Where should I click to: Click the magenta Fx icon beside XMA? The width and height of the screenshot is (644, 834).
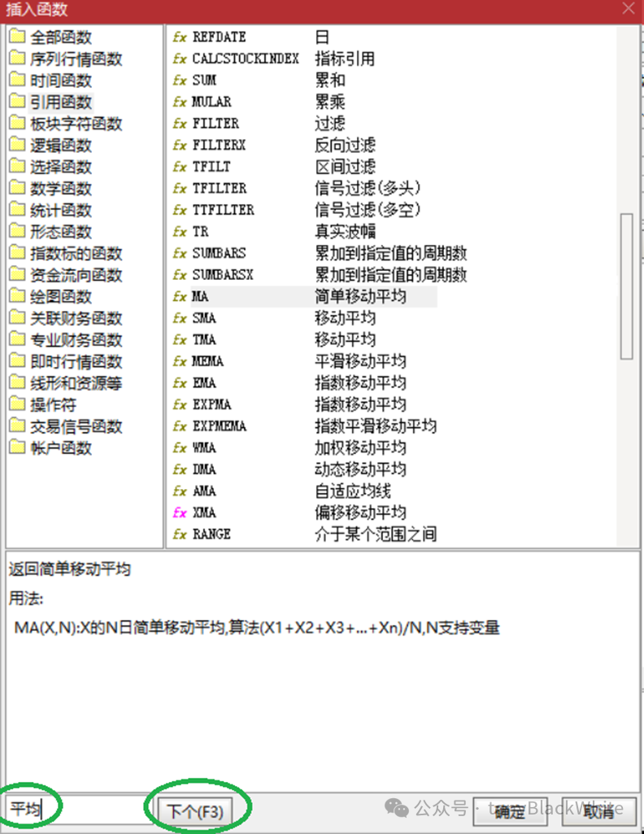click(180, 513)
